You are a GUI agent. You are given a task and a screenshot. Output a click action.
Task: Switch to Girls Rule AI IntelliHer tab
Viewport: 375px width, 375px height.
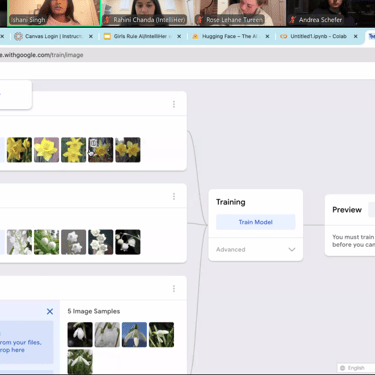(142, 36)
